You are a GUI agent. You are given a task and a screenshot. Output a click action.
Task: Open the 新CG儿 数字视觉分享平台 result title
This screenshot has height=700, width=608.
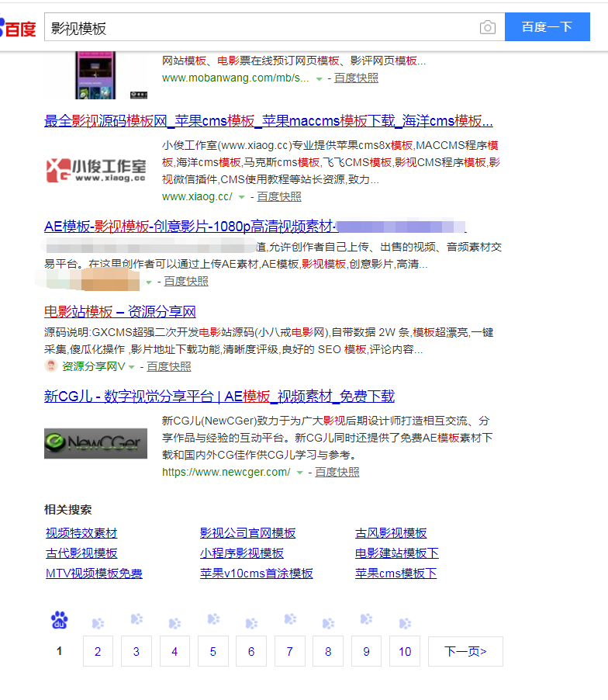pyautogui.click(x=219, y=396)
